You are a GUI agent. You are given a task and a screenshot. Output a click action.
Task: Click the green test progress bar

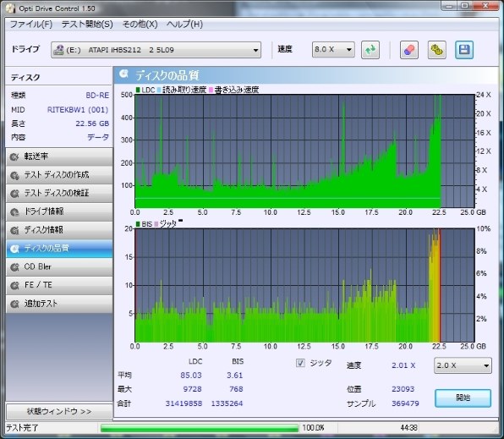tap(200, 428)
